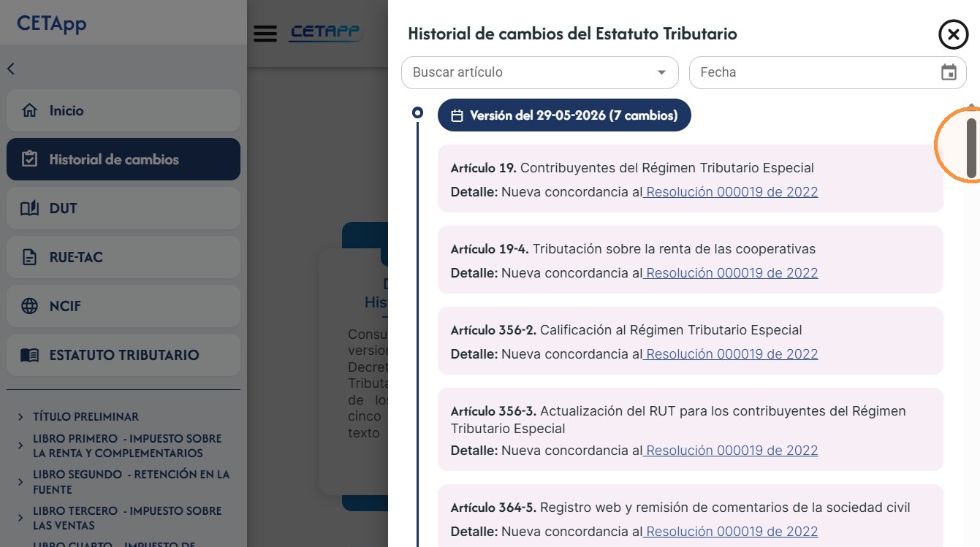Click 'Artículo 19-4.' Tributación cooperativas text
Image resolution: width=980 pixels, height=547 pixels.
click(633, 249)
